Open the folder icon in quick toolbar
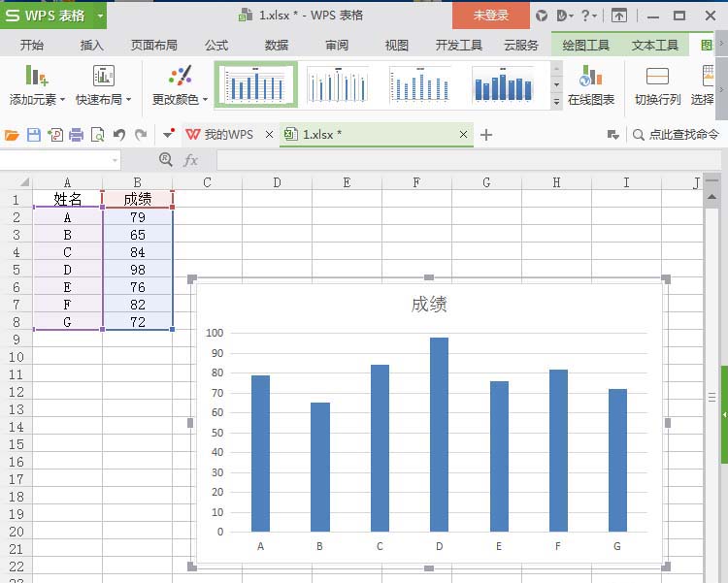The width and height of the screenshot is (728, 583). 12,135
